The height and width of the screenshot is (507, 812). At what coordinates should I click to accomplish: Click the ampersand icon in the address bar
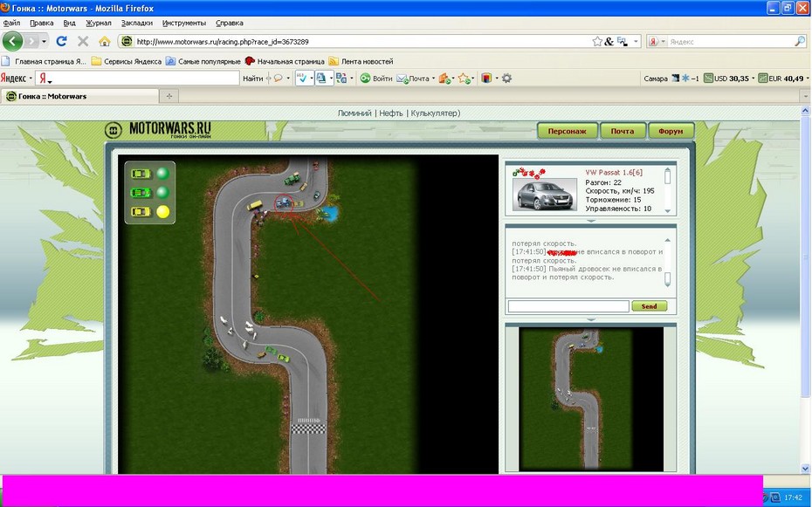609,41
